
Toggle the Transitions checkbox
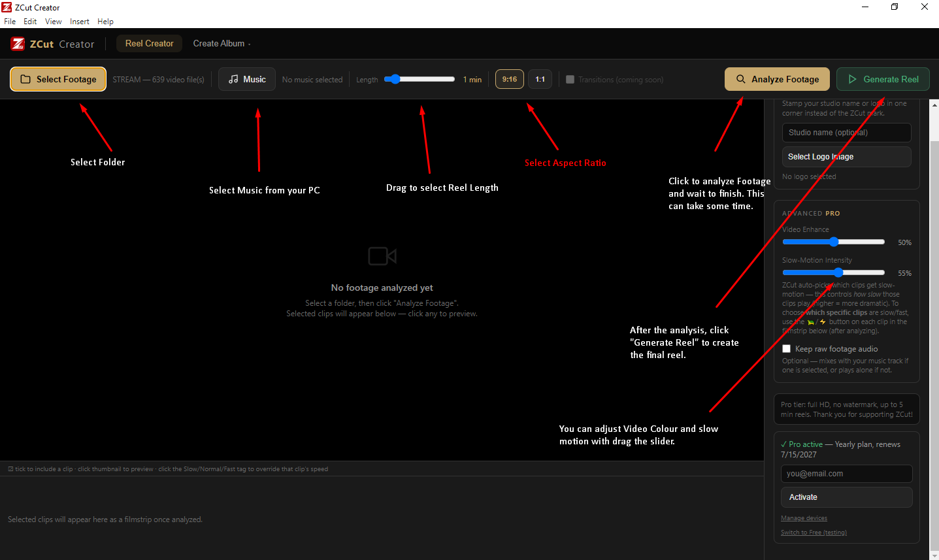pos(570,79)
